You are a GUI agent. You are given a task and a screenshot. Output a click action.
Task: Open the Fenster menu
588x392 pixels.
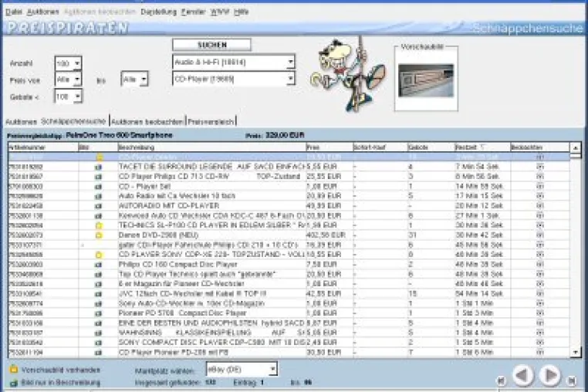193,12
